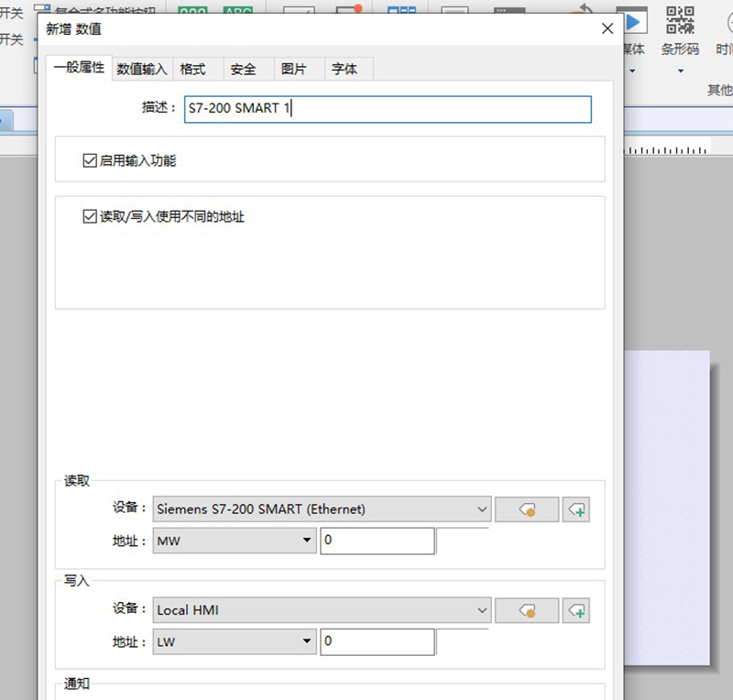Viewport: 733px width, 700px height.
Task: Open the LW address type dropdown
Action: 308,642
